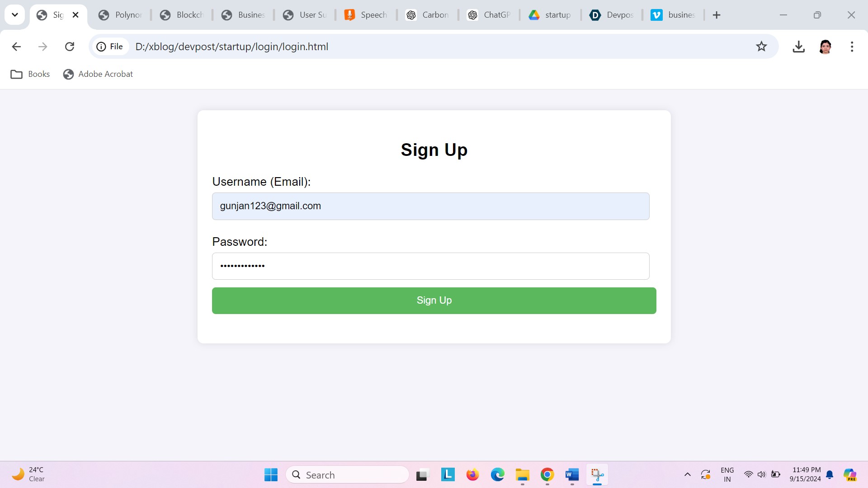
Task: Open the Chrome downloads icon
Action: coord(798,47)
